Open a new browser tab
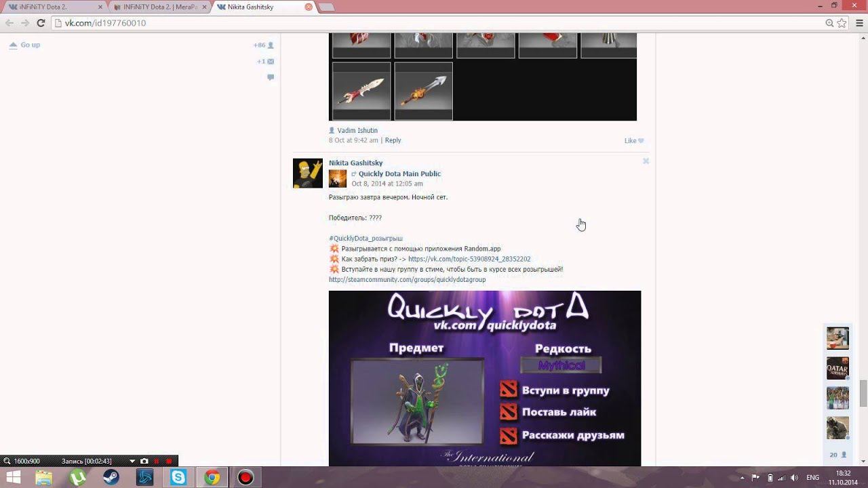868x488 pixels. point(327,7)
